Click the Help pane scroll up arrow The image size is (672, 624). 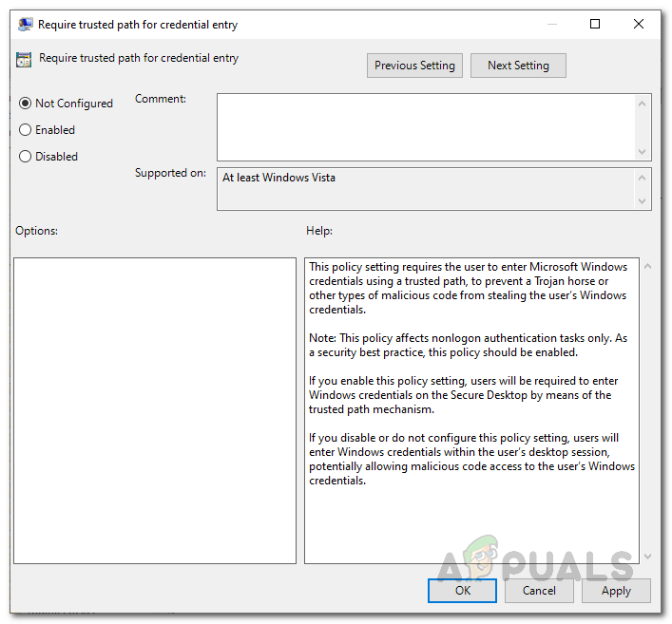click(x=648, y=266)
